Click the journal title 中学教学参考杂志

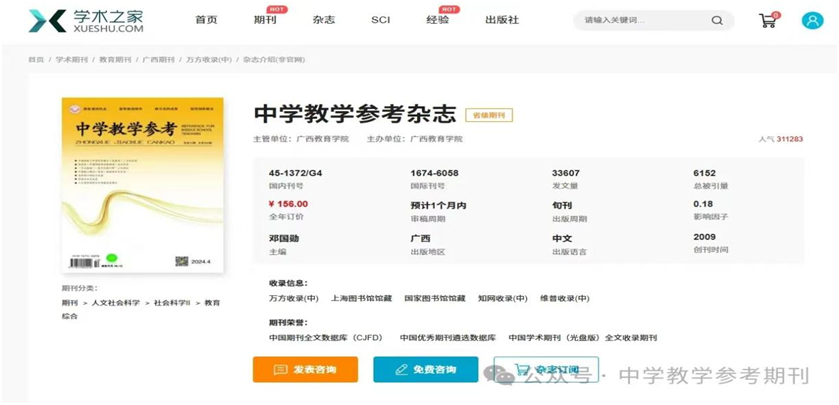tap(355, 114)
